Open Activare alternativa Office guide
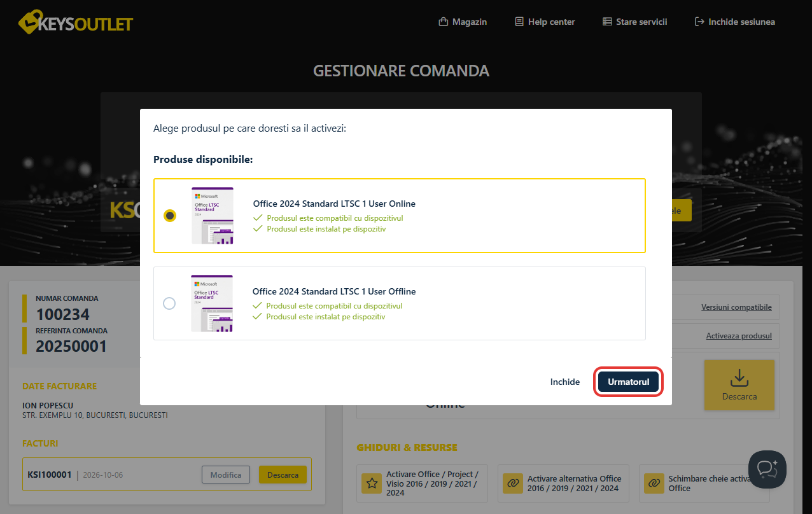 [x=563, y=483]
